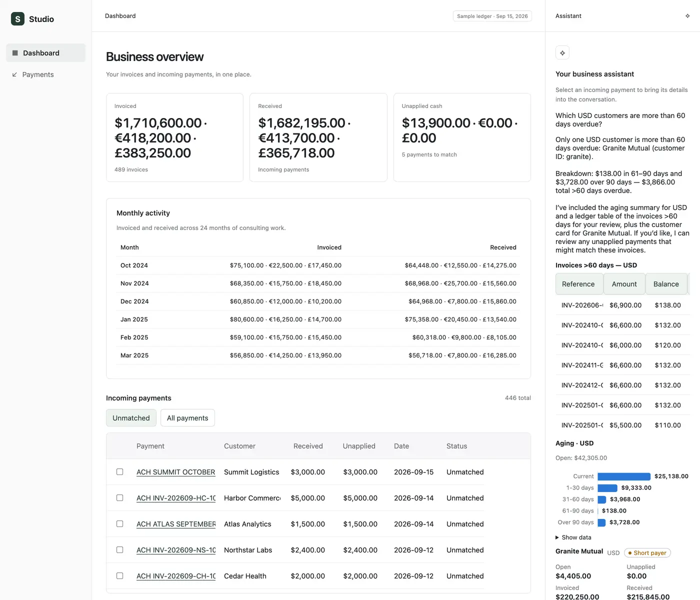700x600 pixels.
Task: Click the Received summary card
Action: (x=318, y=137)
